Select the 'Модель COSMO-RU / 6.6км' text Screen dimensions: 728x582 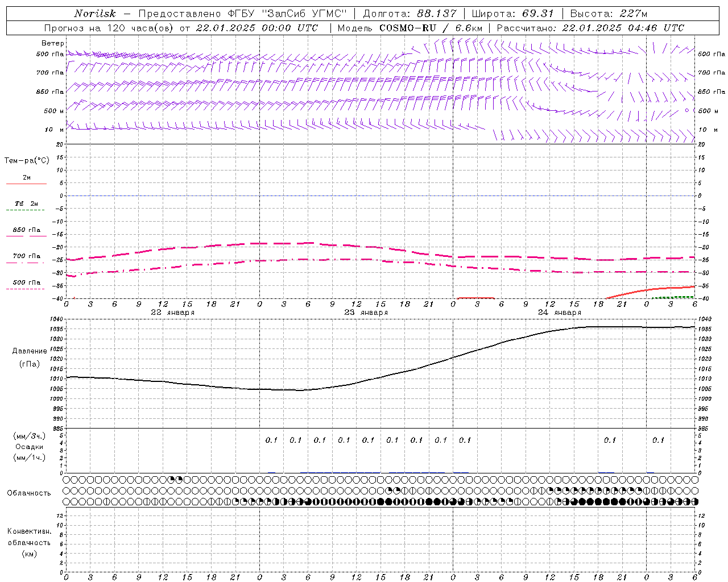coord(410,28)
